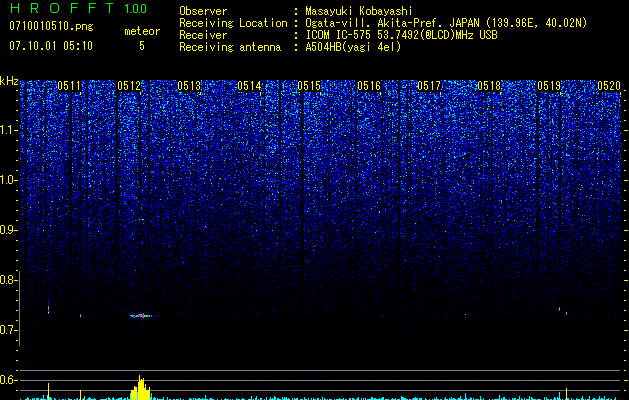This screenshot has width=629, height=400.
Task: Click the 0518 time marker
Action: click(489, 86)
